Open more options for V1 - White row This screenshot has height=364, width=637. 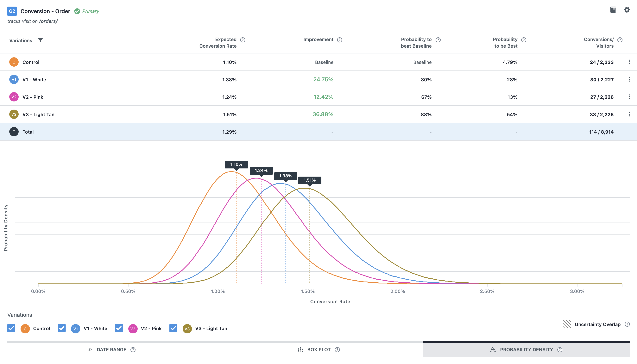click(x=629, y=80)
